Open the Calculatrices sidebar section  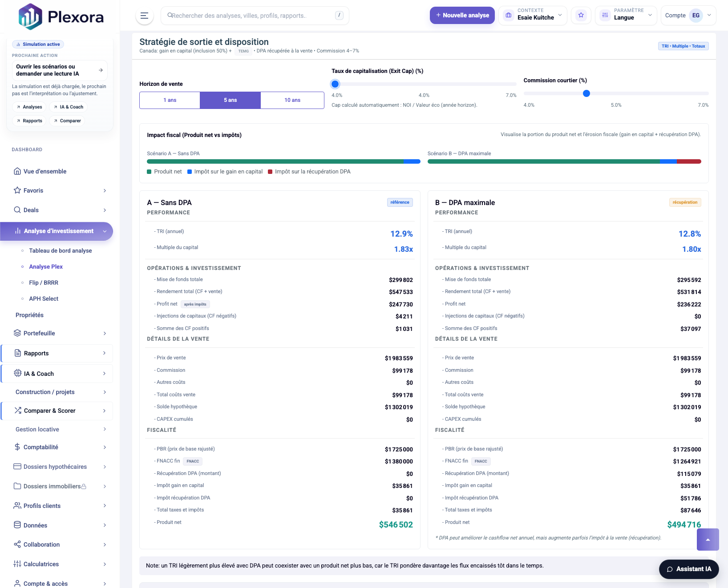tap(41, 564)
